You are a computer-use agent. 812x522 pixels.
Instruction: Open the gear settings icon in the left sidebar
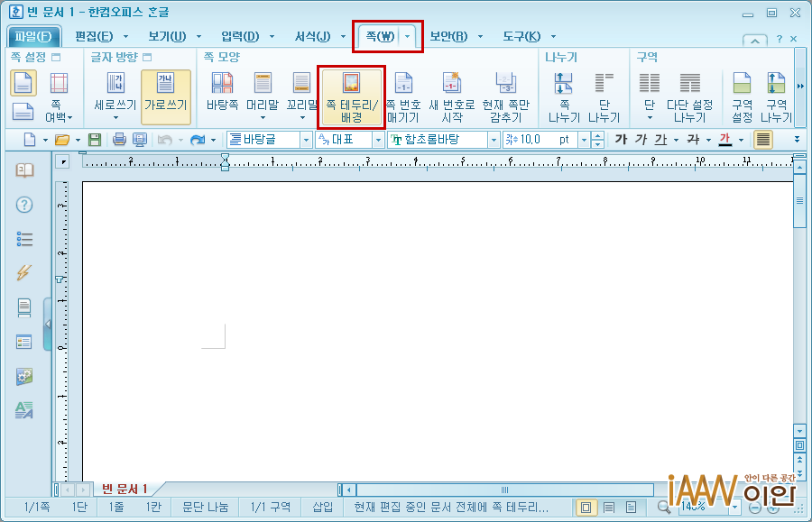(23, 376)
